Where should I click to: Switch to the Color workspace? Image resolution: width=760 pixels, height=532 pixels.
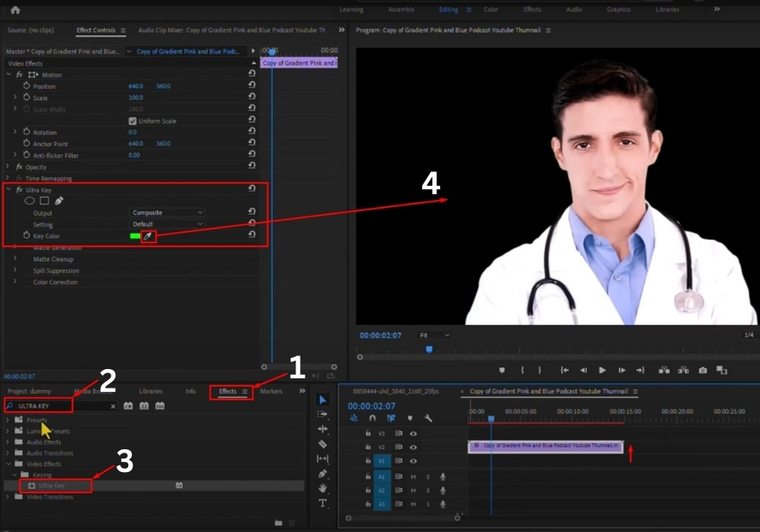[491, 9]
